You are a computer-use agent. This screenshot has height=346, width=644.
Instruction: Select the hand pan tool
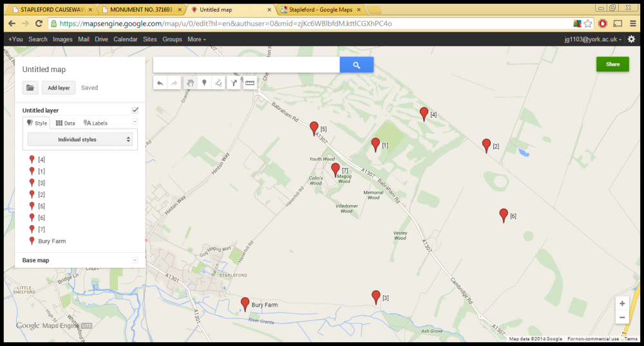click(x=190, y=83)
